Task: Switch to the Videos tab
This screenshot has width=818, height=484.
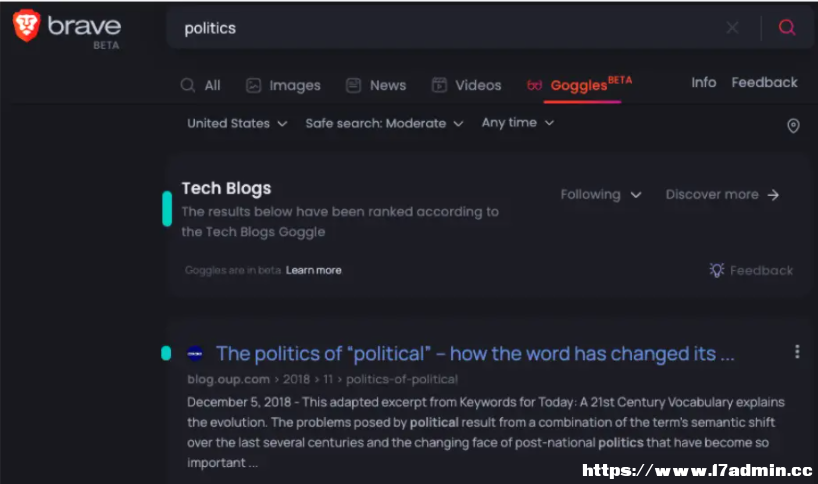Action: (x=466, y=85)
